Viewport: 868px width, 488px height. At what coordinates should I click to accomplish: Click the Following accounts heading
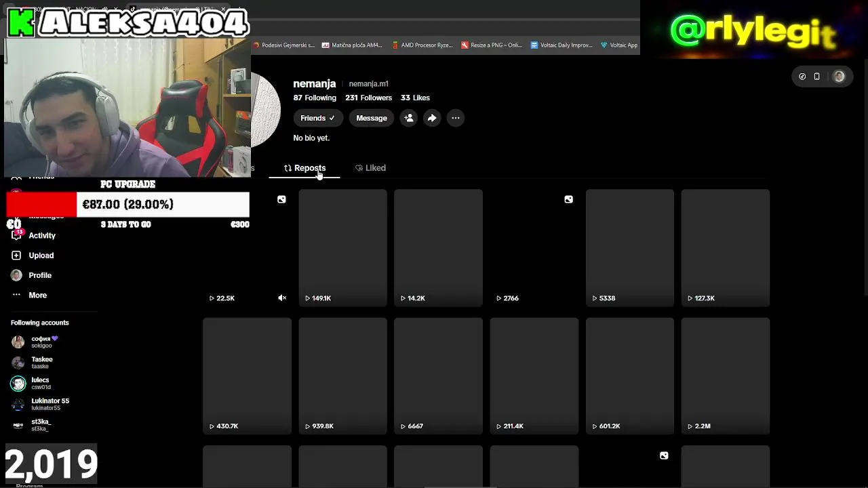[x=40, y=323]
